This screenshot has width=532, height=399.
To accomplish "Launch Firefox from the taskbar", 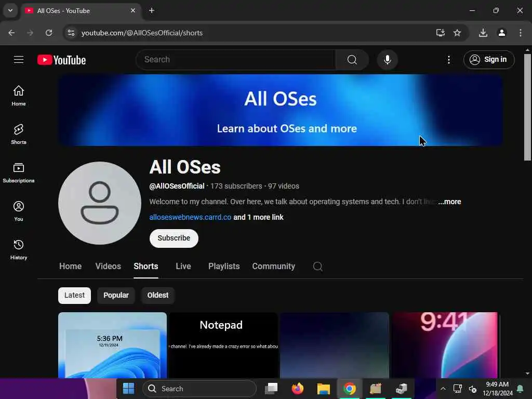I will (297, 389).
